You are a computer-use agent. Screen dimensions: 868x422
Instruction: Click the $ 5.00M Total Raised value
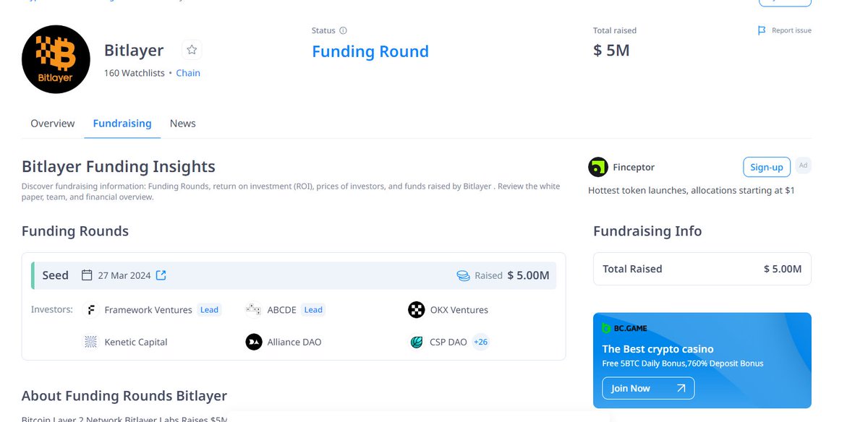click(x=783, y=269)
